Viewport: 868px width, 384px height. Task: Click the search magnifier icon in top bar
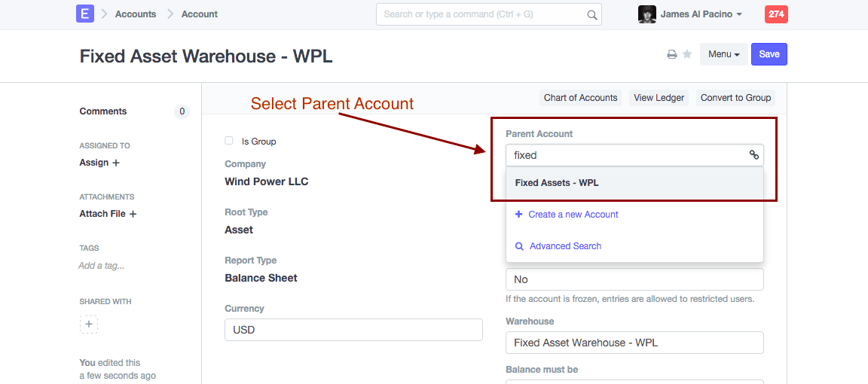[591, 14]
